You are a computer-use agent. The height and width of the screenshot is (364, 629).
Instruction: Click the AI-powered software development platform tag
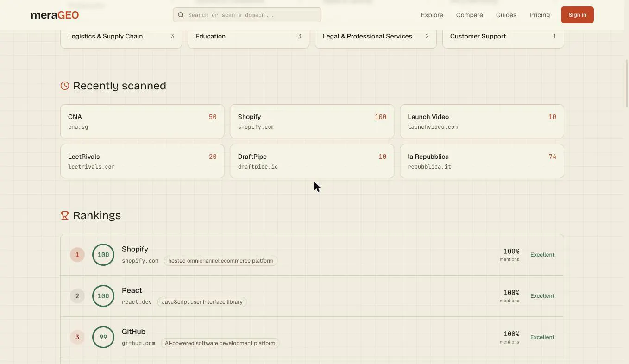tap(220, 343)
